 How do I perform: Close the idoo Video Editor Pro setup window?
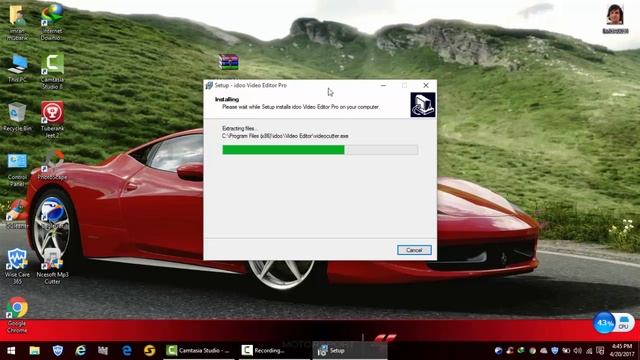pos(426,85)
